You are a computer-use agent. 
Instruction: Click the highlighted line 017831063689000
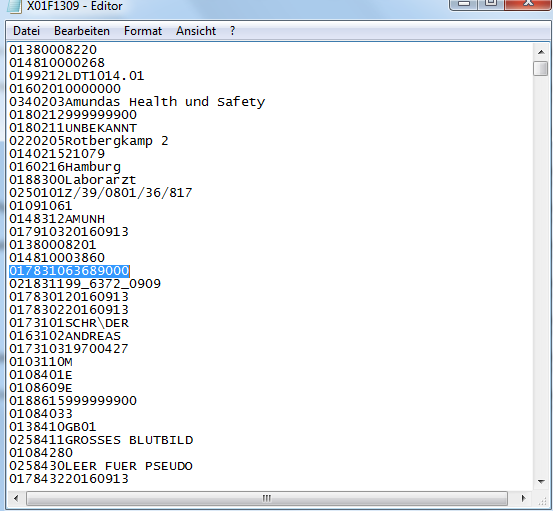[69, 271]
